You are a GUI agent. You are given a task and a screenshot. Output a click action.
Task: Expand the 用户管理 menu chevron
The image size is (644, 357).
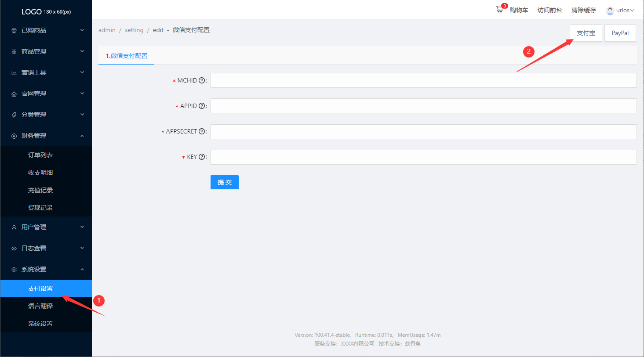82,227
